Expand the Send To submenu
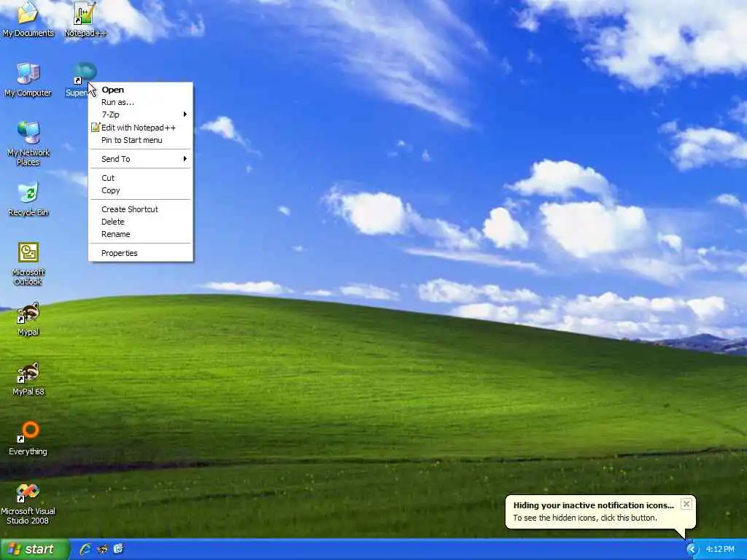 (141, 158)
